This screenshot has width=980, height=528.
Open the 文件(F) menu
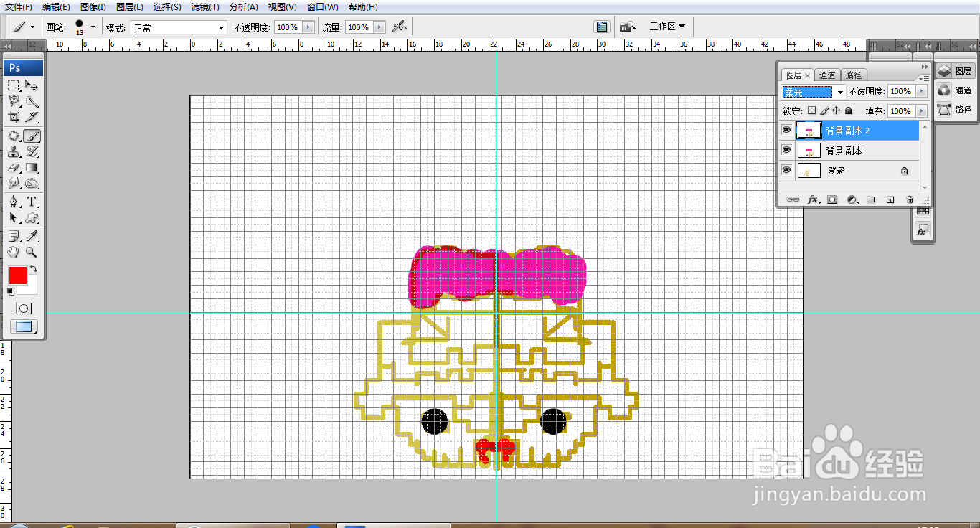coord(19,7)
